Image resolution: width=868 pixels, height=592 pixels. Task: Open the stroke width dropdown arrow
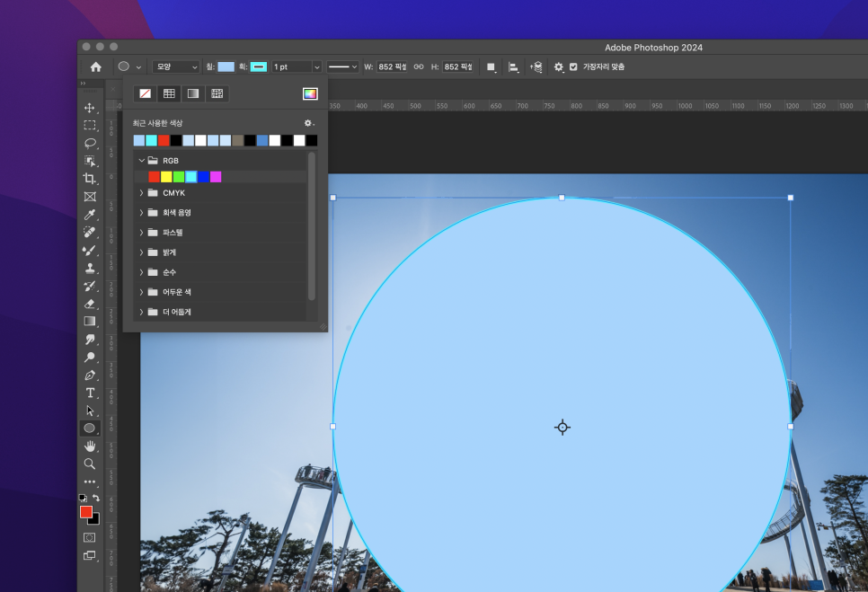click(x=317, y=67)
